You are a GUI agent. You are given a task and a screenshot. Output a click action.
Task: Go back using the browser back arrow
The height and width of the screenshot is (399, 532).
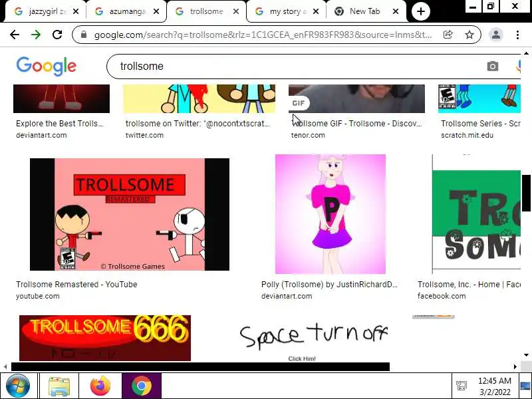(x=15, y=35)
